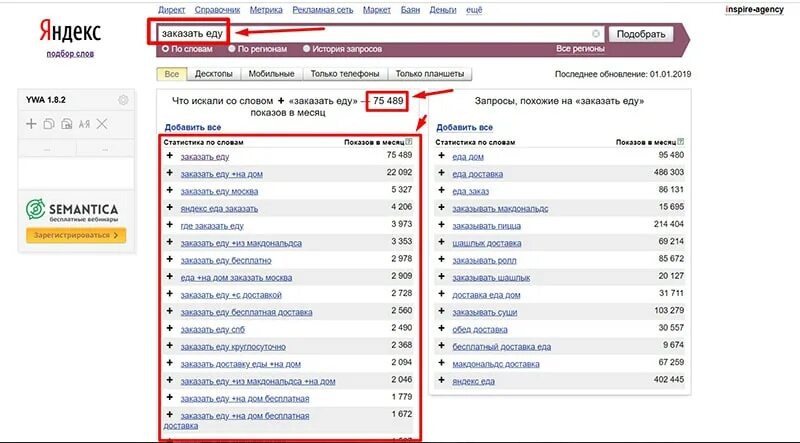
Task: Add phrase 'заказать еду' with plus icon
Action: point(170,156)
